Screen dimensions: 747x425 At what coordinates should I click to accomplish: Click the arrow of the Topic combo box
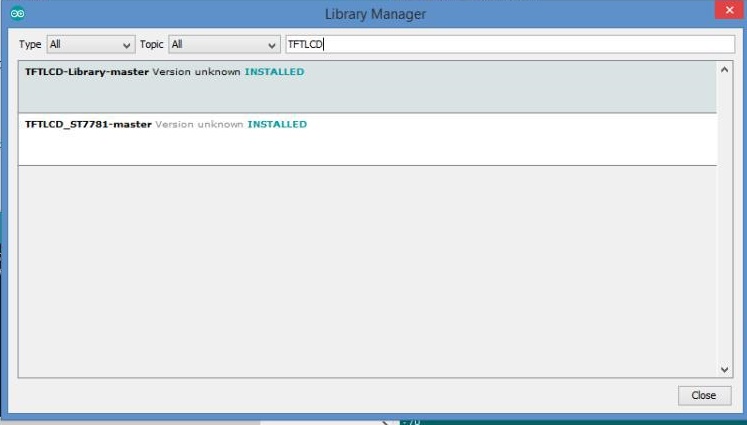[273, 45]
